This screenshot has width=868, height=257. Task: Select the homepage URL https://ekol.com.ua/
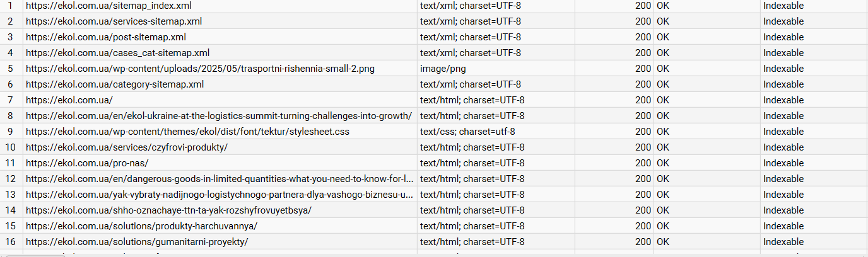point(69,100)
